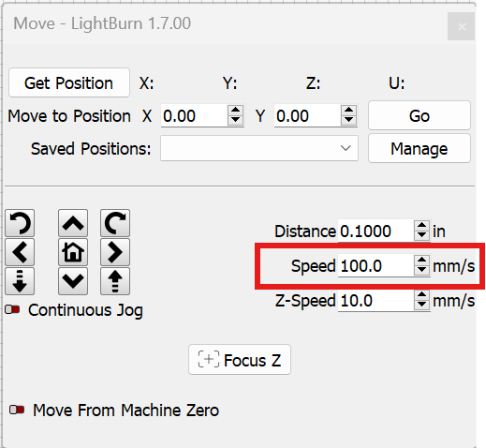Image resolution: width=486 pixels, height=448 pixels.
Task: Open the Saved Positions dropdown
Action: click(259, 148)
